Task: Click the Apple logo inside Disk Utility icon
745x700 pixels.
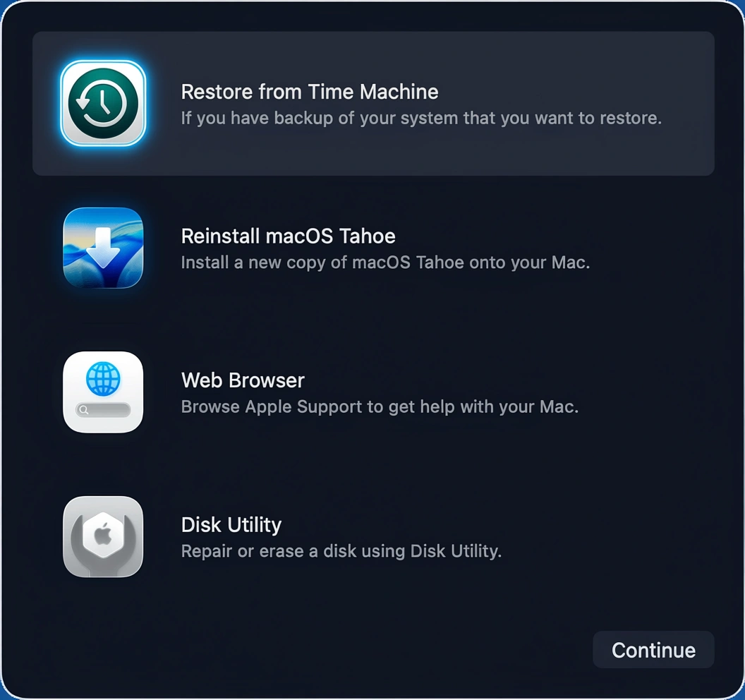Action: point(103,535)
